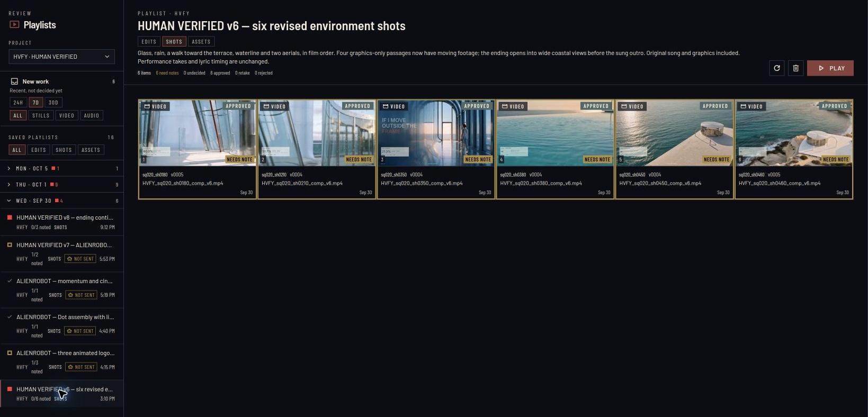The width and height of the screenshot is (868, 417).
Task: Delete the playlist using the trash icon
Action: [796, 68]
